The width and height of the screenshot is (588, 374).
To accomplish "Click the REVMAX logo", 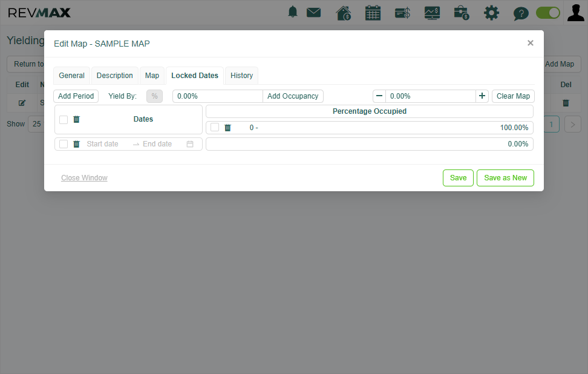I will pyautogui.click(x=39, y=13).
